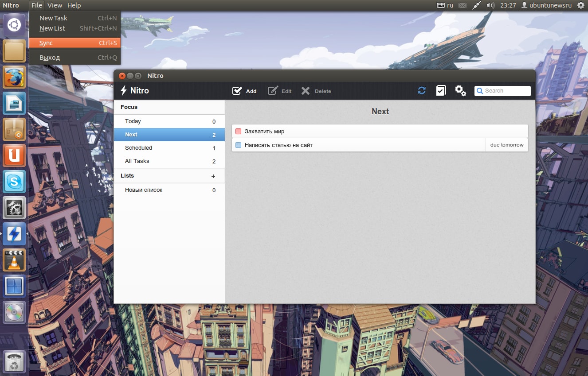Viewport: 588px width, 376px height.
Task: Open Ubuntu Software Center launcher icon
Action: [14, 130]
